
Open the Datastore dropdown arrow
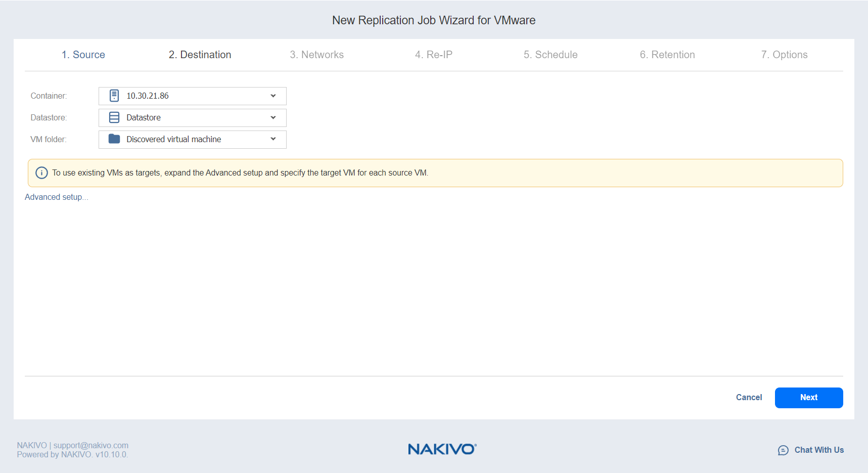tap(273, 117)
